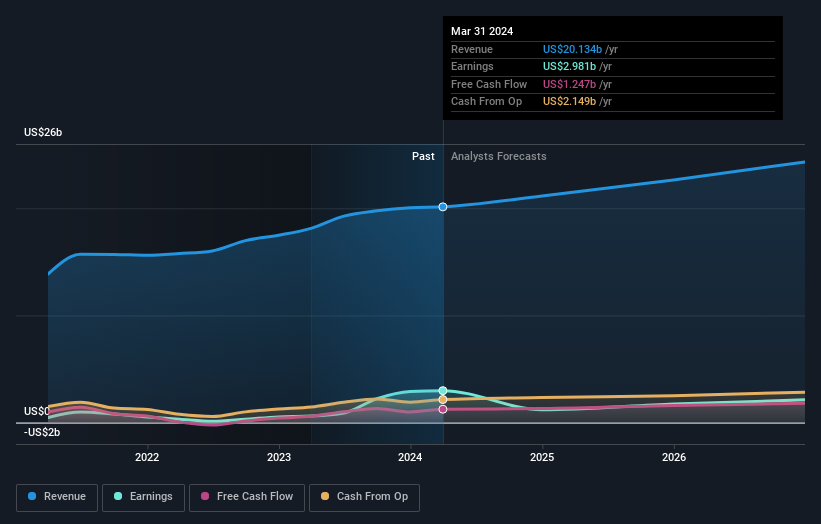821x524 pixels.
Task: Click the Earnings teal data point marker
Action: pyautogui.click(x=443, y=391)
